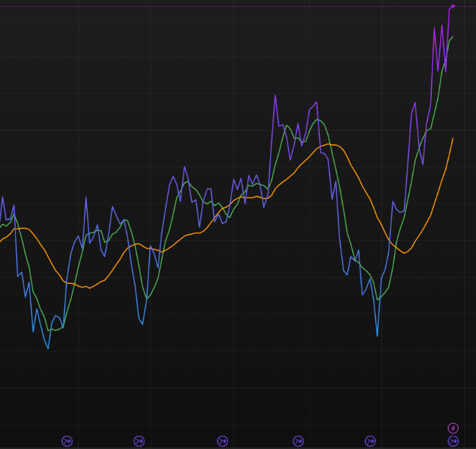
Task: Click the deep blue trough before the final rally
Action: pyautogui.click(x=377, y=336)
